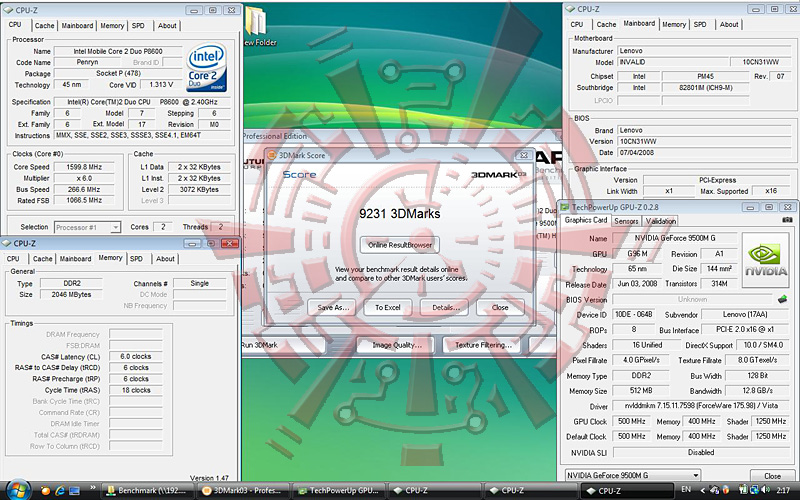Open the SPD tab in the CPU-Z Memory window
This screenshot has width=800, height=500.
click(x=136, y=259)
